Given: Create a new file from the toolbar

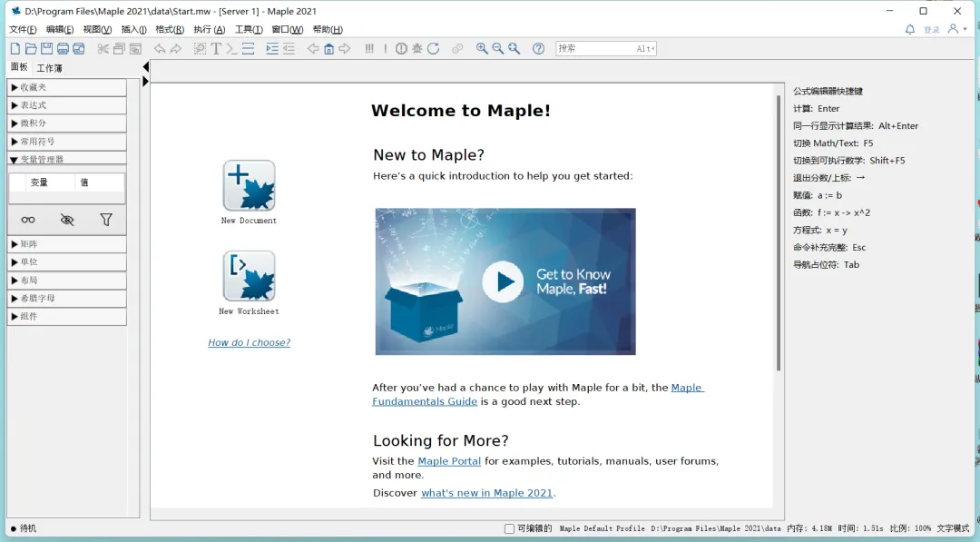Looking at the screenshot, I should [15, 49].
